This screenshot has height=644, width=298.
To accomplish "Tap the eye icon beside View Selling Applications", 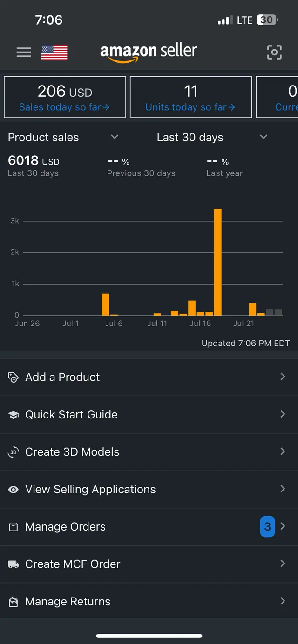I will pyautogui.click(x=14, y=490).
